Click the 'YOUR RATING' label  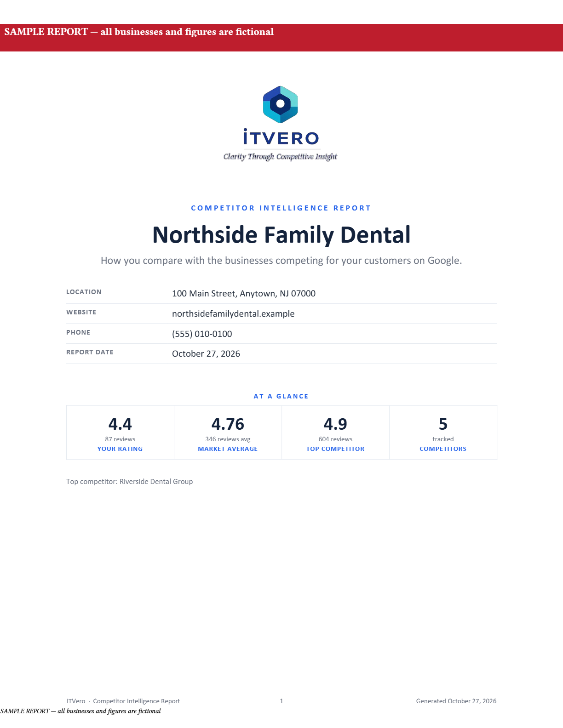coord(120,449)
